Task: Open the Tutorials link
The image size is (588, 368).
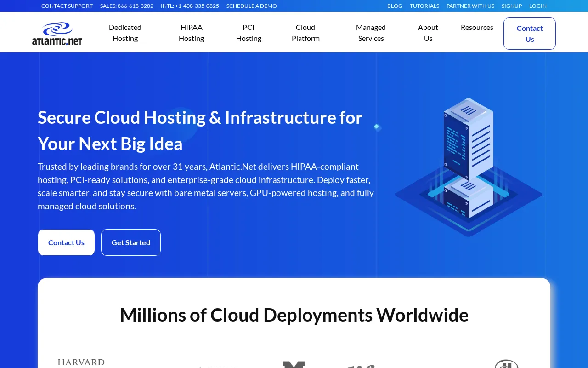Action: point(424,6)
